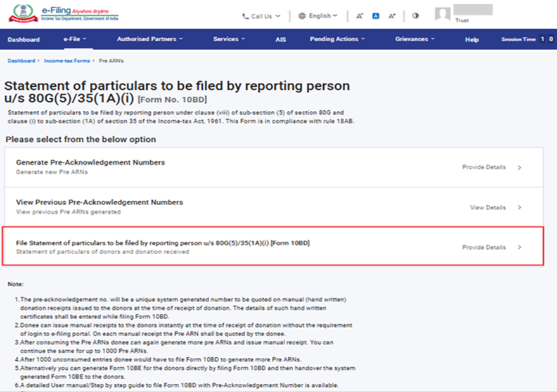The image size is (557, 392).
Task: Click Dashboard link in breadcrumb
Action: coord(22,61)
